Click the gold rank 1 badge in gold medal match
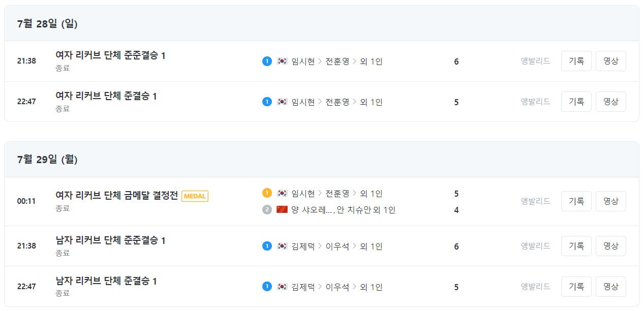Image resolution: width=644 pixels, height=311 pixels. 266,193
